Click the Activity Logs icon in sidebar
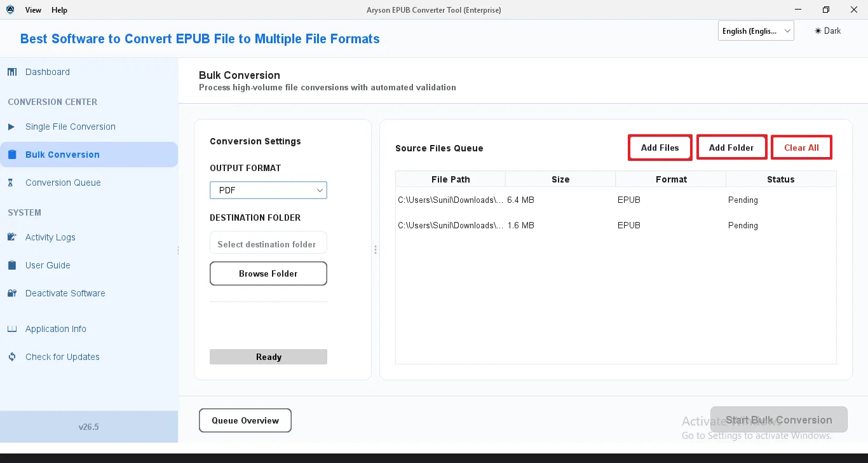This screenshot has height=463, width=868. [x=12, y=237]
